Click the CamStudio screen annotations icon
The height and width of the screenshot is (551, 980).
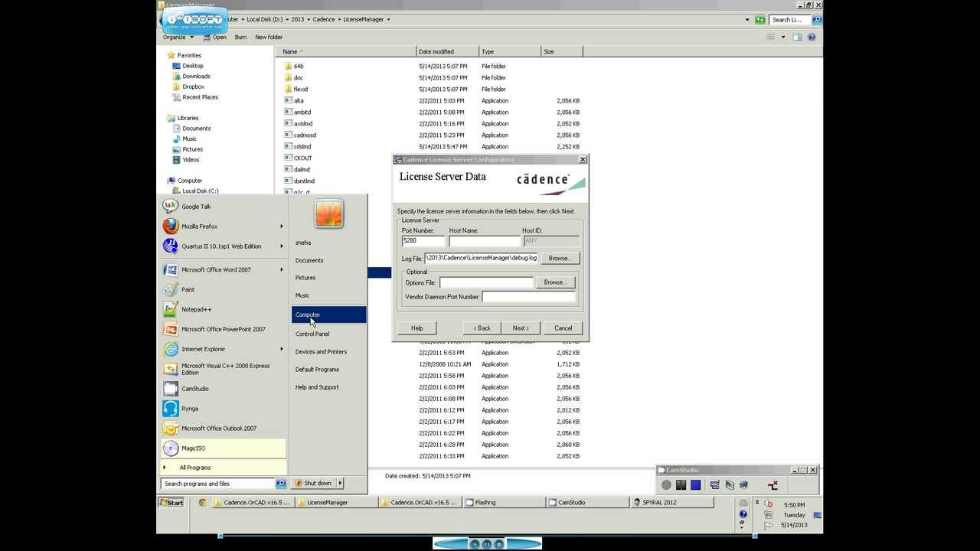714,484
